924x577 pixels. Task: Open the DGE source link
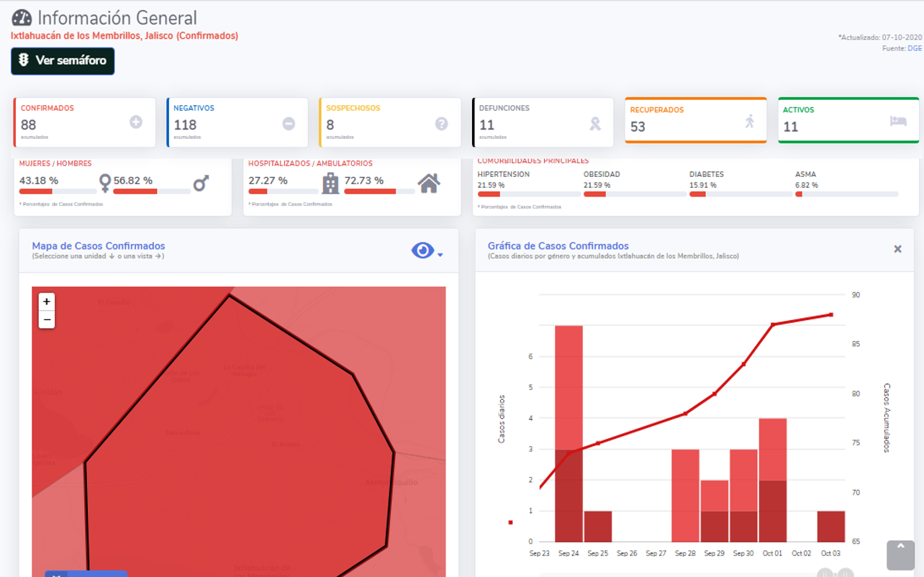click(x=914, y=48)
